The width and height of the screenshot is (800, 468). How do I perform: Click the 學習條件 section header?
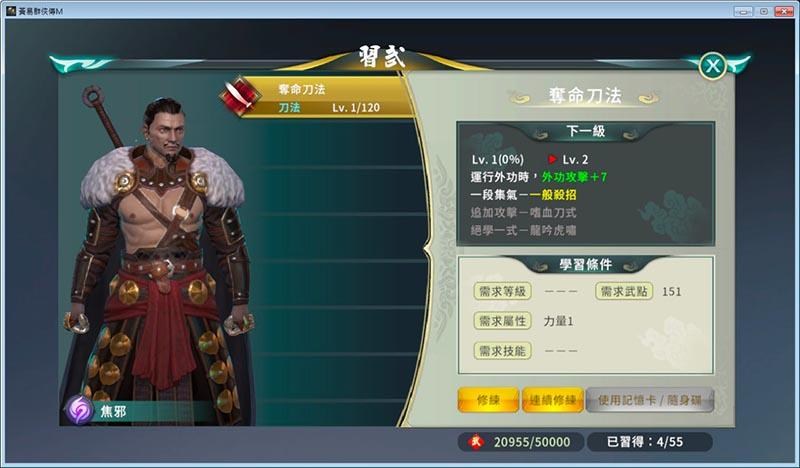point(586,264)
